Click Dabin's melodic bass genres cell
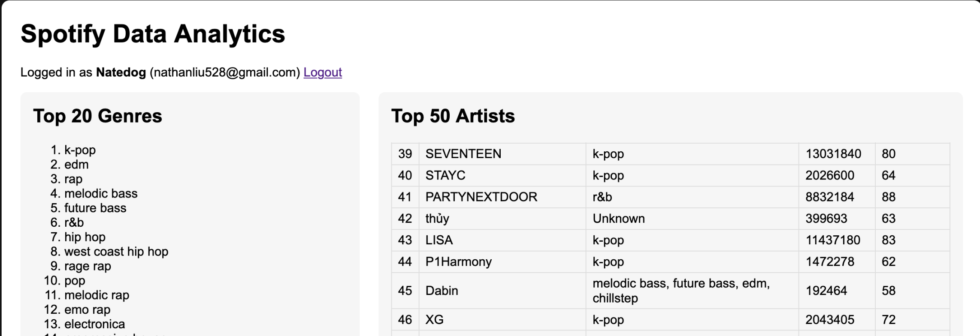Screen dimensions: 980x336 click(681, 291)
